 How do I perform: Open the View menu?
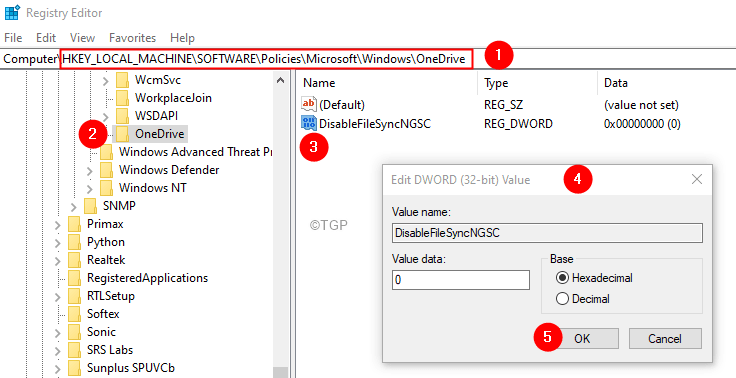tap(83, 38)
